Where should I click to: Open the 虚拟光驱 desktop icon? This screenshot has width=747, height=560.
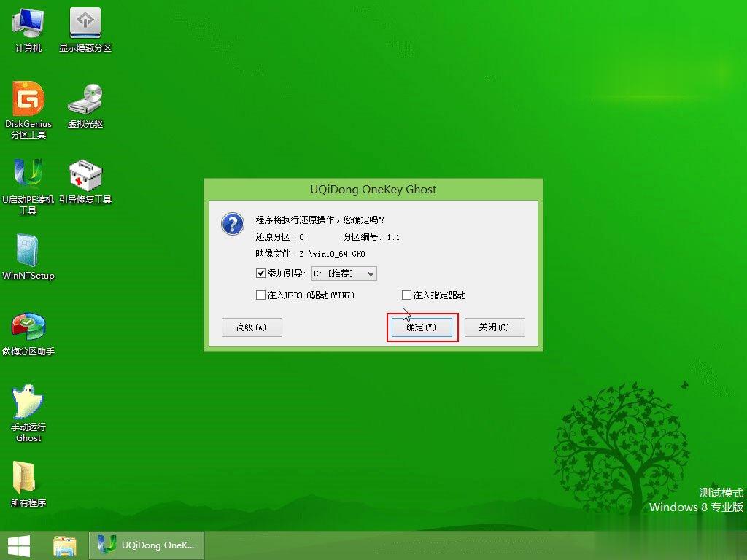point(85,106)
